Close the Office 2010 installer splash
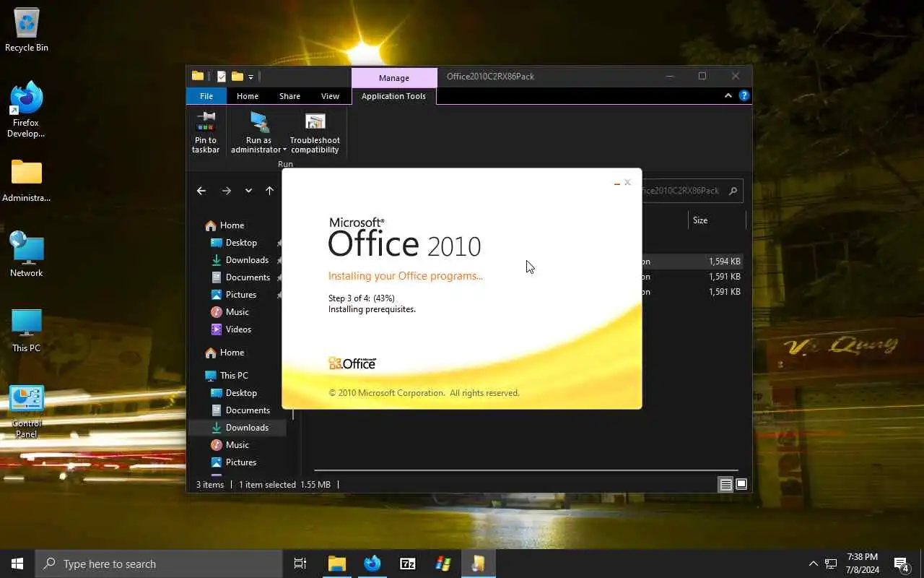This screenshot has width=924, height=578. (627, 182)
